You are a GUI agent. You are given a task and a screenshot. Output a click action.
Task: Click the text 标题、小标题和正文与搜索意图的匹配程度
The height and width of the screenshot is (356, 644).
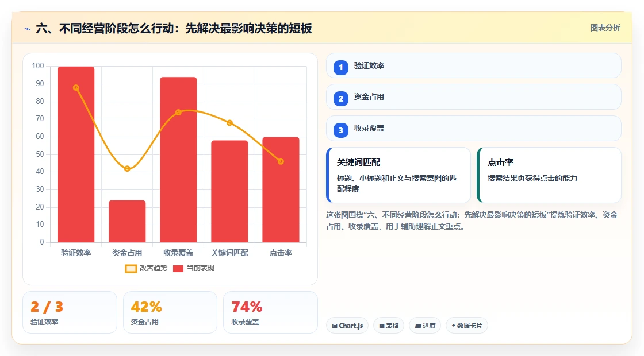pyautogui.click(x=397, y=184)
